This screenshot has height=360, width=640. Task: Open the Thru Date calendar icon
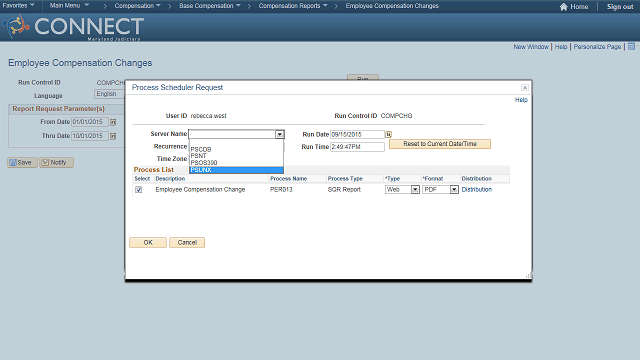[113, 136]
